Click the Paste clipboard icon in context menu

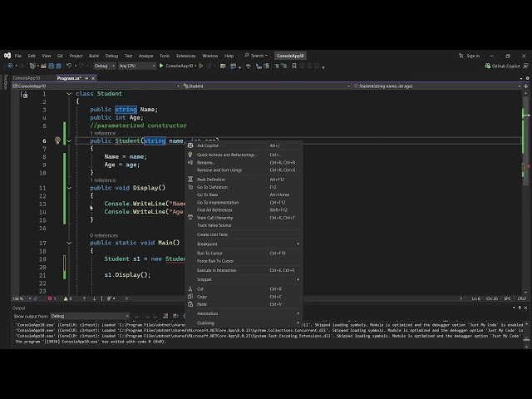click(190, 304)
